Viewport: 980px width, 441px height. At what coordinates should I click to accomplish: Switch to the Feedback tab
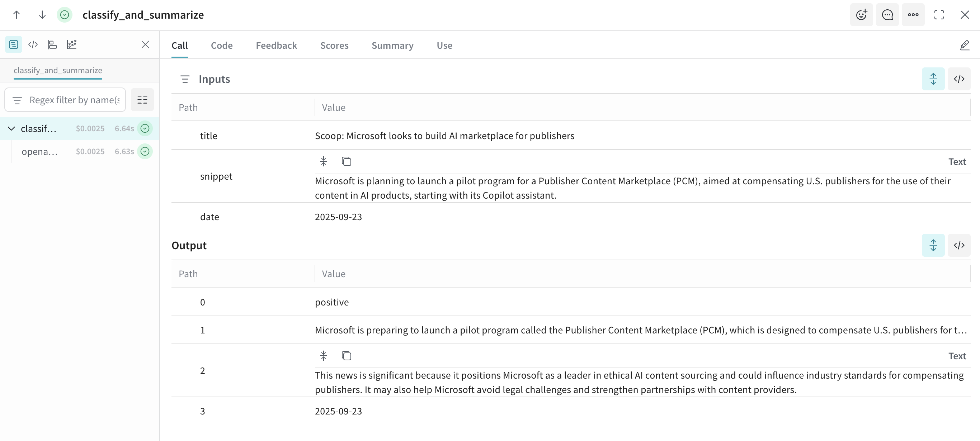[276, 45]
